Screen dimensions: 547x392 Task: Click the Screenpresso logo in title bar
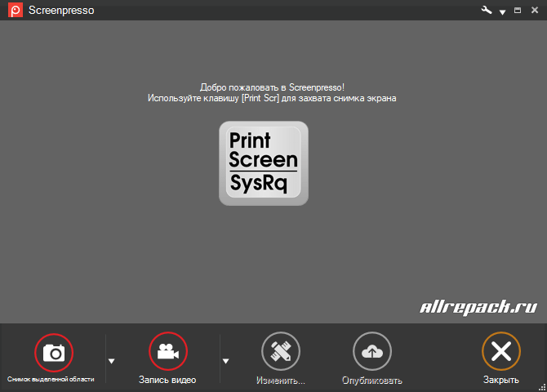[x=16, y=10]
